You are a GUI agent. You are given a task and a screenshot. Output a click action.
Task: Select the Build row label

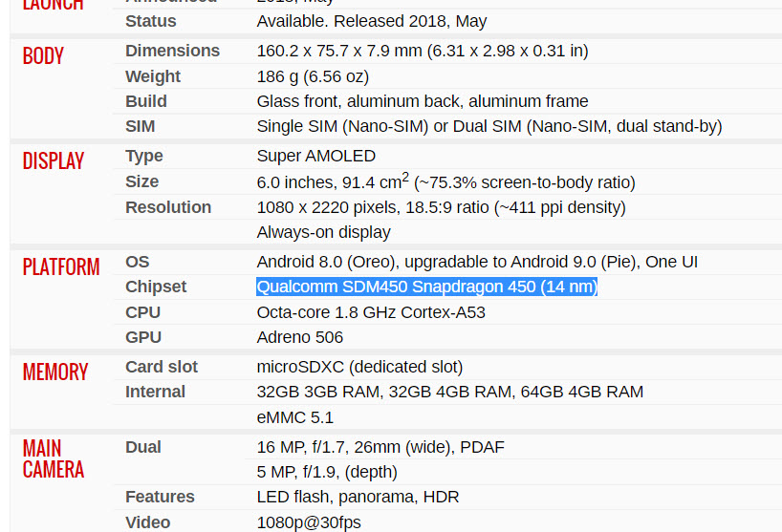coord(146,101)
